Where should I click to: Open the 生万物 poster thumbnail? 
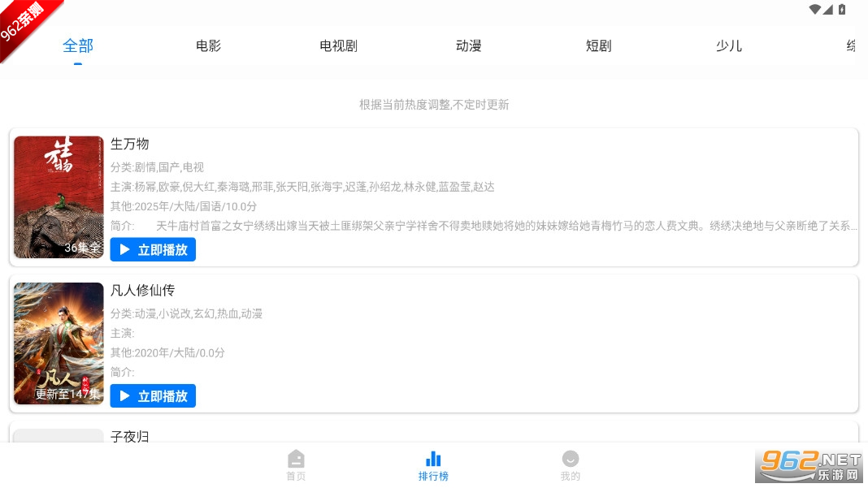click(59, 197)
